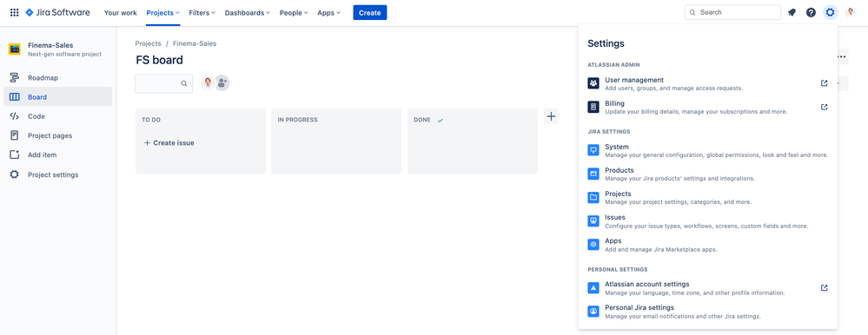The height and width of the screenshot is (335, 868).
Task: Click the Board icon in sidebar
Action: point(15,97)
